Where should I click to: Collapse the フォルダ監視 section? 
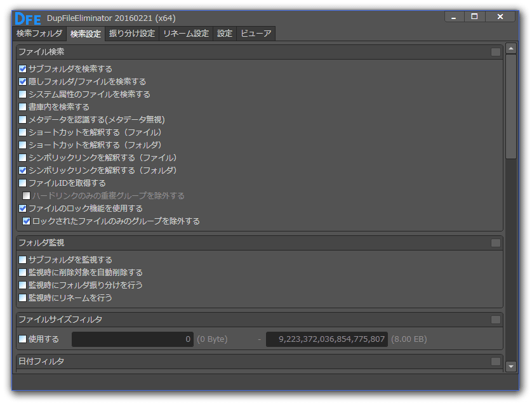tap(496, 243)
